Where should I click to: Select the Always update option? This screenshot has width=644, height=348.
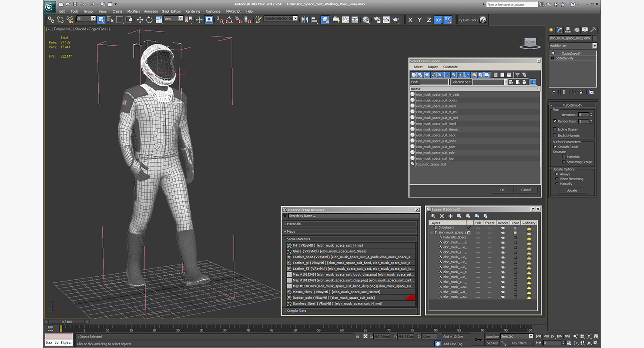(x=557, y=174)
